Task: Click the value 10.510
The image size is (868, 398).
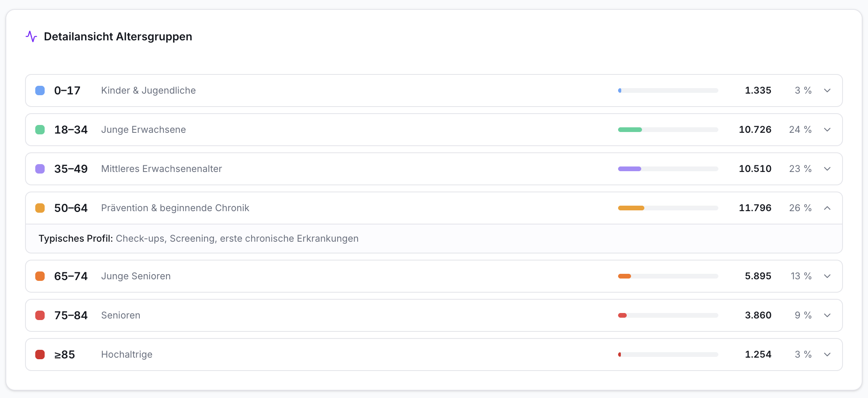Action: [x=755, y=169]
